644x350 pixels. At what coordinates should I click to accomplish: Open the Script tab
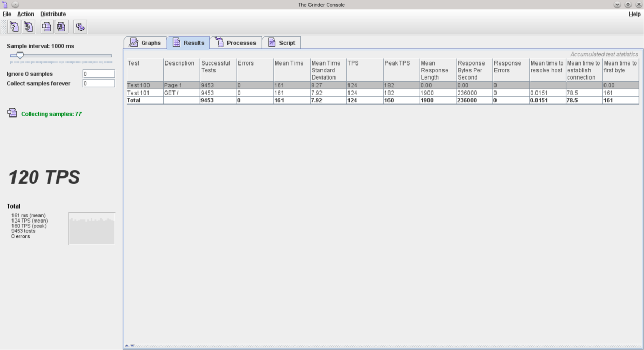point(281,43)
